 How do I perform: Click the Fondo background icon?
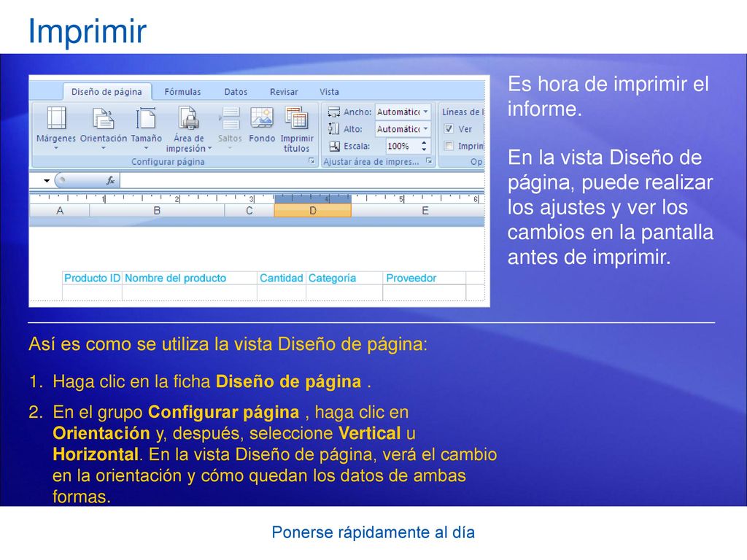[262, 118]
